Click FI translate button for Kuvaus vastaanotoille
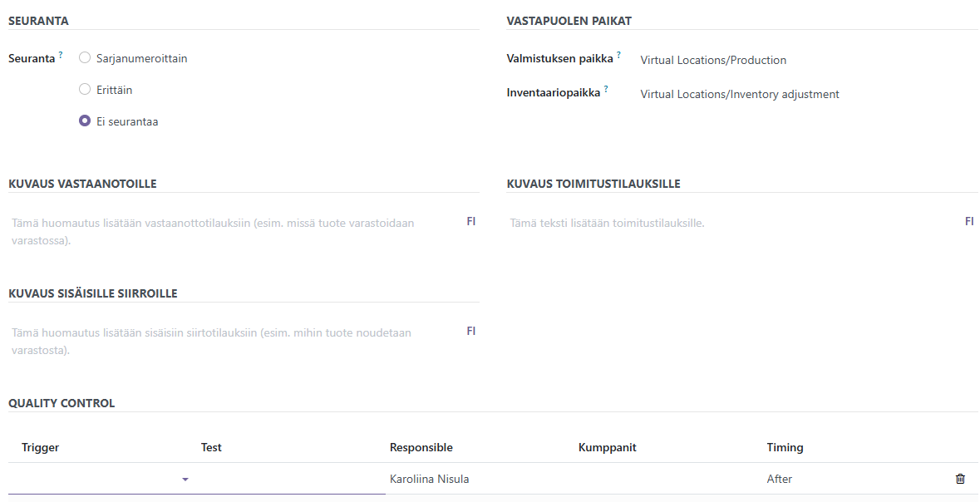 [x=470, y=222]
